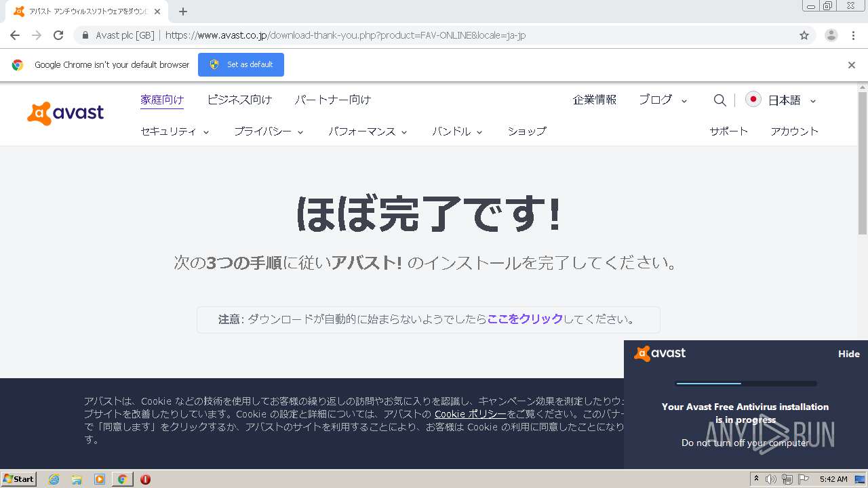The height and width of the screenshot is (488, 868).
Task: Expand the セキュリティ dropdown menu
Action: [x=175, y=131]
